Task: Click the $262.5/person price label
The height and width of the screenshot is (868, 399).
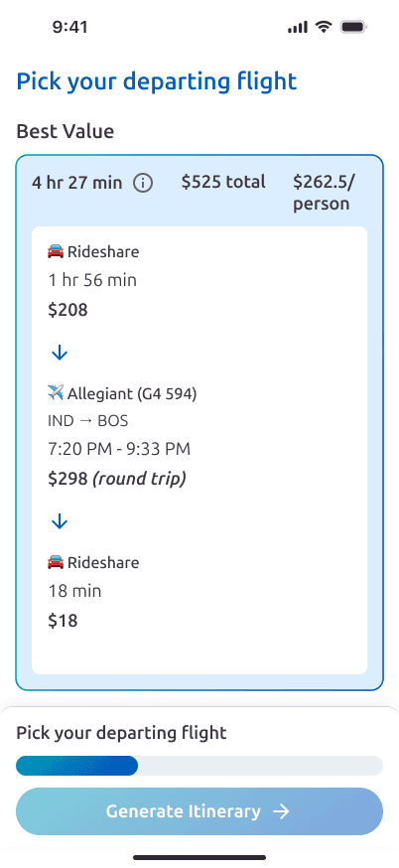Action: (324, 193)
